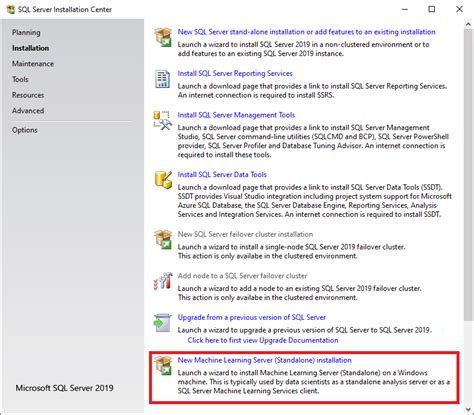Click the failover cluster installation box icon

coord(163,239)
